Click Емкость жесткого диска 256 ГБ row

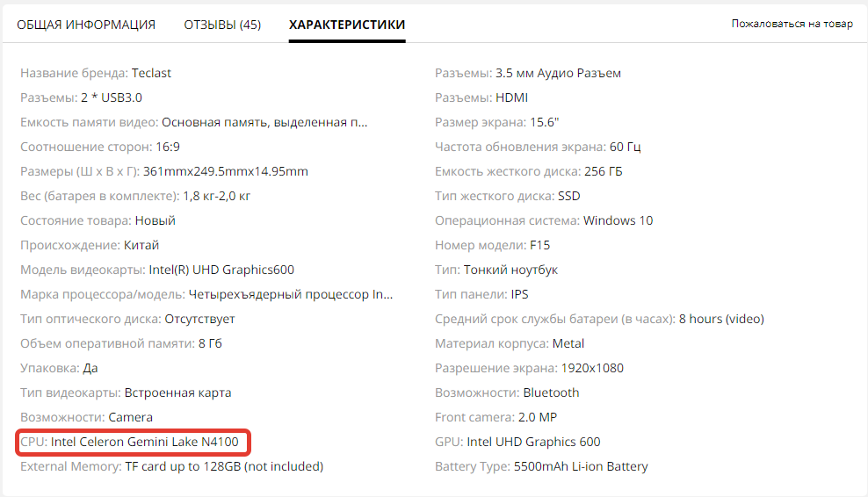(529, 171)
